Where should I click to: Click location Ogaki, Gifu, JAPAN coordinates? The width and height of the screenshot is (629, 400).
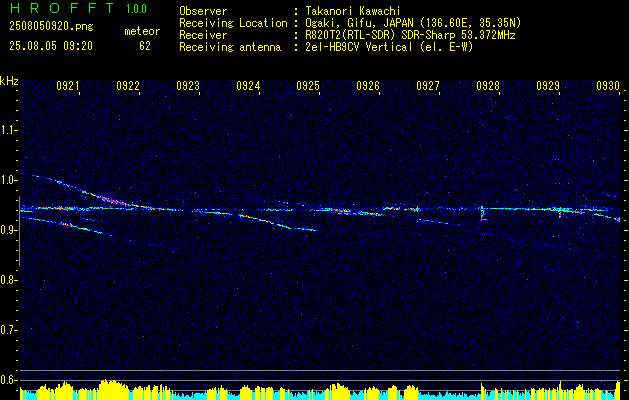(413, 23)
